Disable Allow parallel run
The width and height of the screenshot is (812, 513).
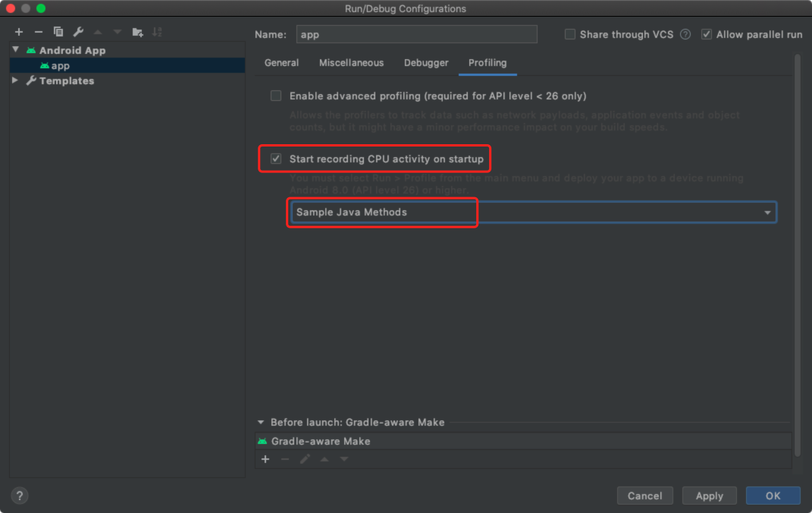706,34
